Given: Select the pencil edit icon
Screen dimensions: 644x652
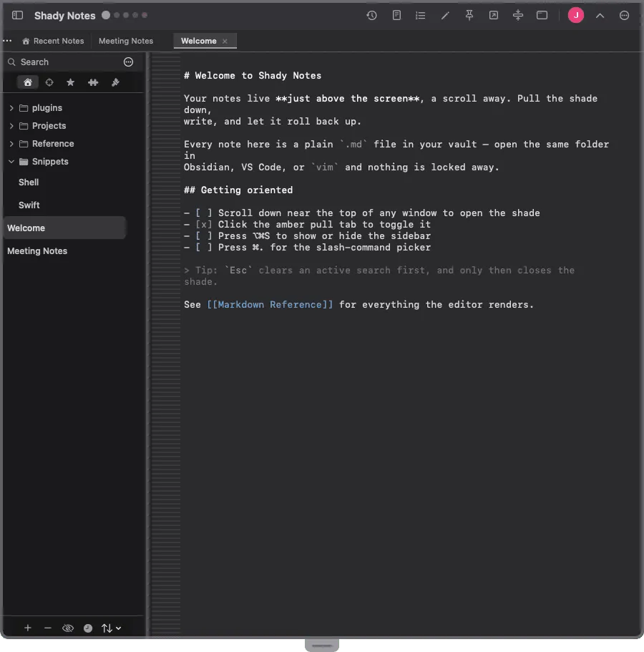Looking at the screenshot, I should 445,15.
